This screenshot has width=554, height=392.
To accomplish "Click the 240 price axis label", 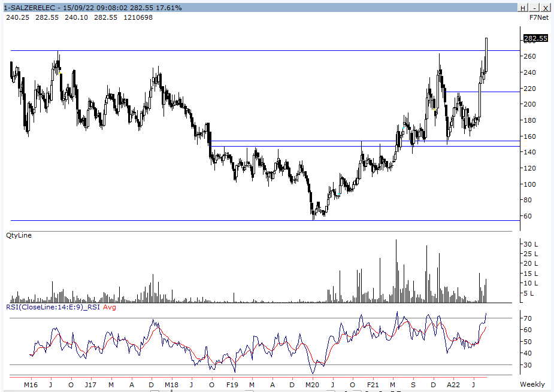I will coord(529,72).
